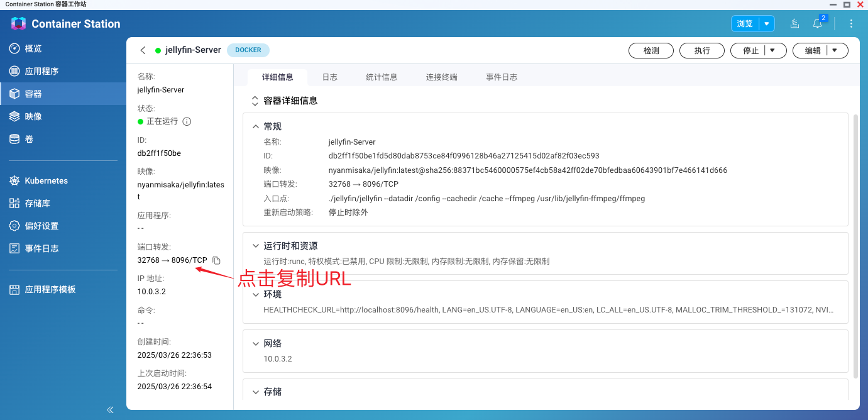
Task: Open the three-dot more options menu
Action: point(851,24)
